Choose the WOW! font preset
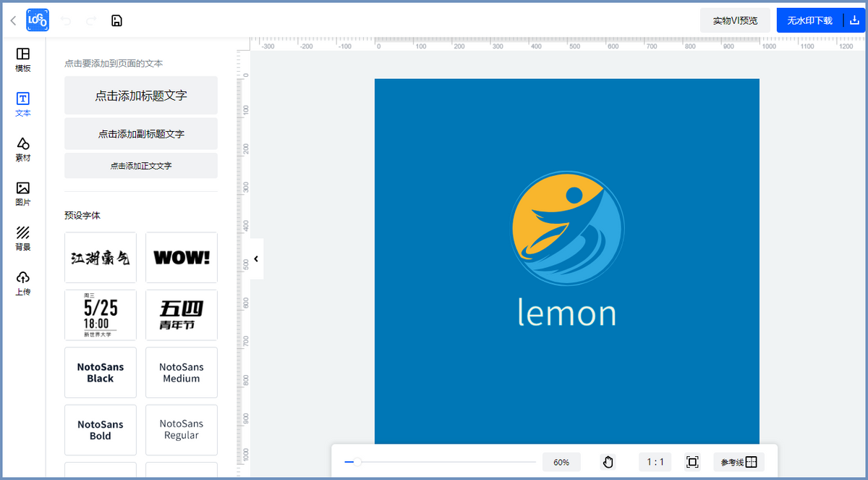The width and height of the screenshot is (868, 480). coord(182,258)
